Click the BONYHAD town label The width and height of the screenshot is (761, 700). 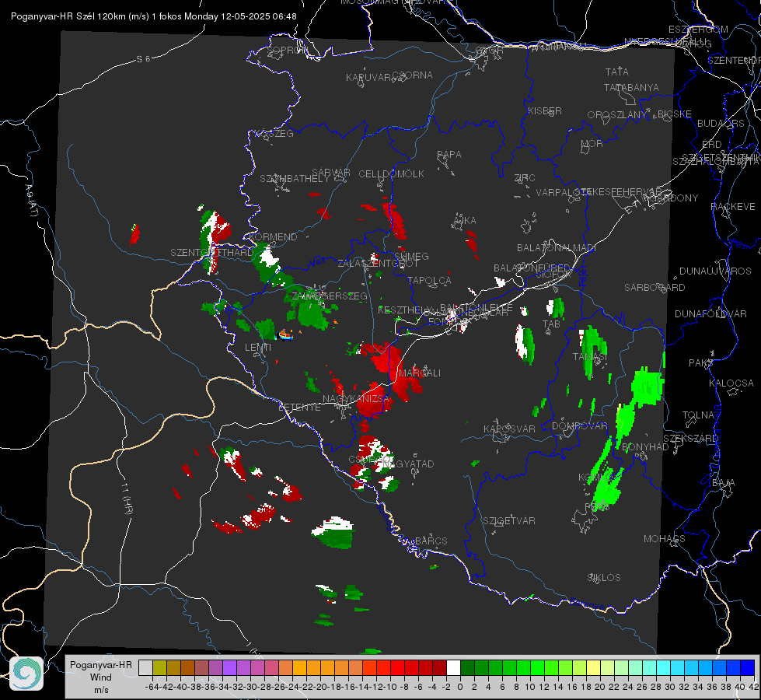point(645,447)
